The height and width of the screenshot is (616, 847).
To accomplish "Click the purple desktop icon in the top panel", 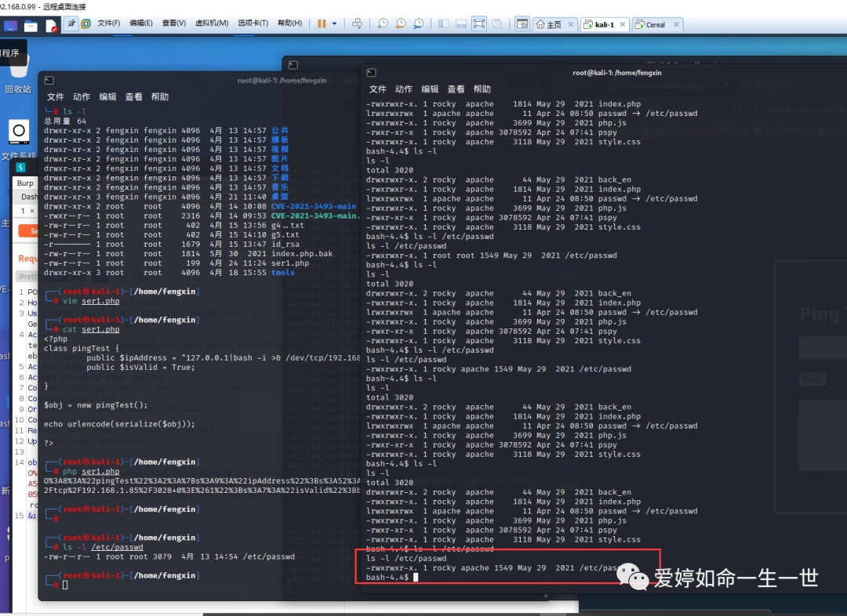I will pos(10,25).
